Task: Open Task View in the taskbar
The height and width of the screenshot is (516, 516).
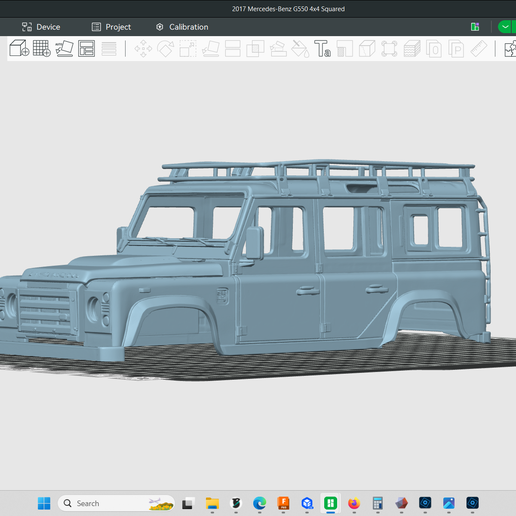Action: (187, 503)
